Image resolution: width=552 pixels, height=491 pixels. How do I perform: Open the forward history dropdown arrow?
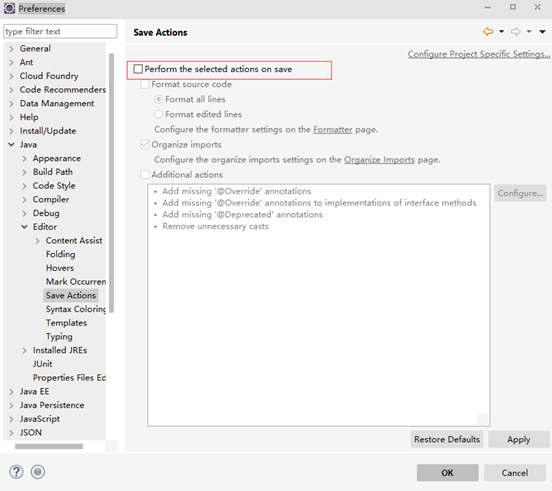click(x=529, y=32)
